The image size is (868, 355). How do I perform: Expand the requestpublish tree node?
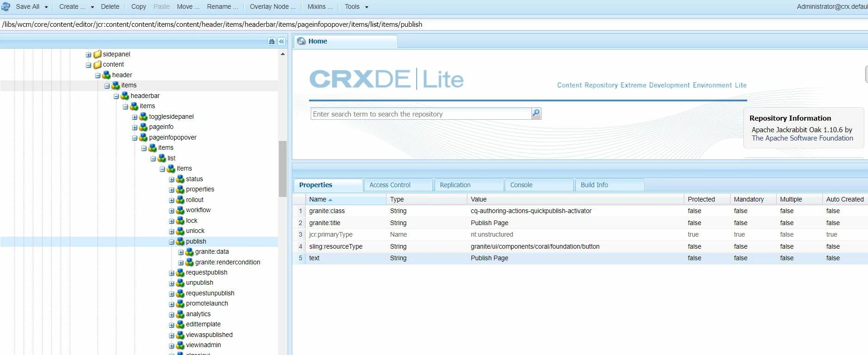point(172,273)
